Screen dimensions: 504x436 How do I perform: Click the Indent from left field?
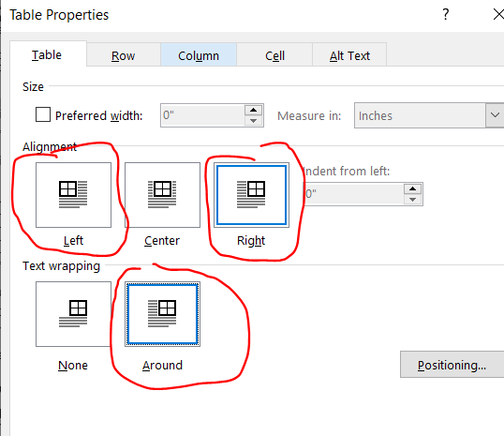353,194
